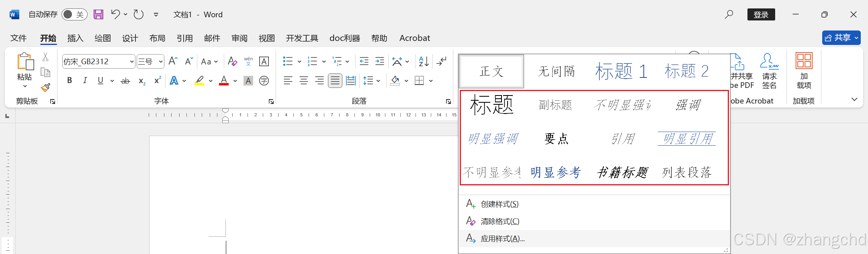
Task: Click the Undo arrow icon
Action: click(115, 14)
